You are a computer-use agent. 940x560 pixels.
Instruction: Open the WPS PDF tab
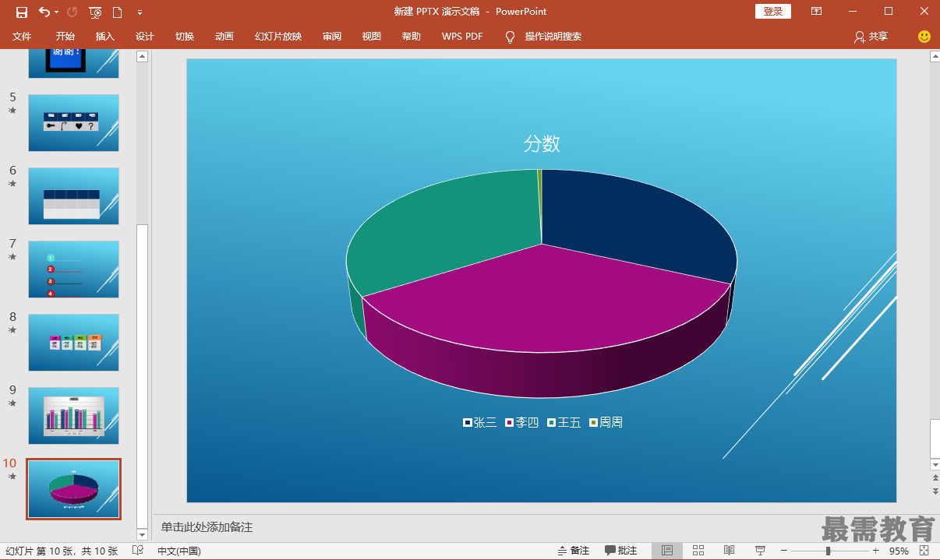(x=462, y=37)
